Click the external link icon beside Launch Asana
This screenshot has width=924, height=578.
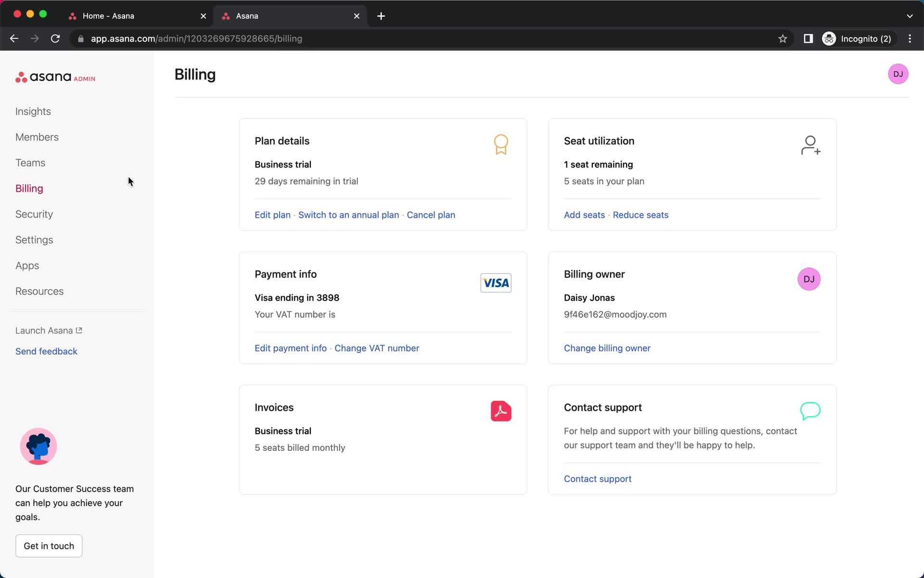79,330
